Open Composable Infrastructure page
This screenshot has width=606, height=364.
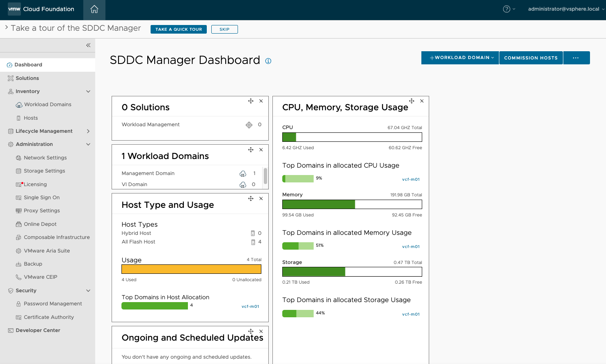pyautogui.click(x=57, y=237)
